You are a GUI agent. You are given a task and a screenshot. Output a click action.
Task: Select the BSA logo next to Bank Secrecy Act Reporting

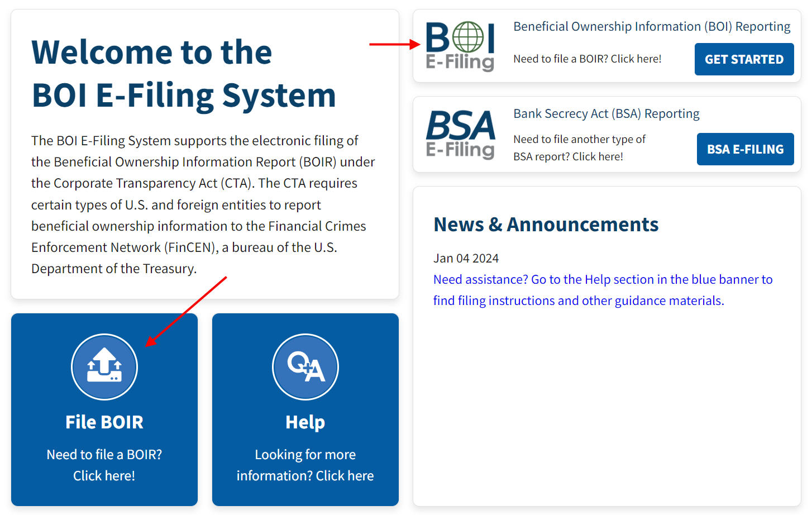460,134
